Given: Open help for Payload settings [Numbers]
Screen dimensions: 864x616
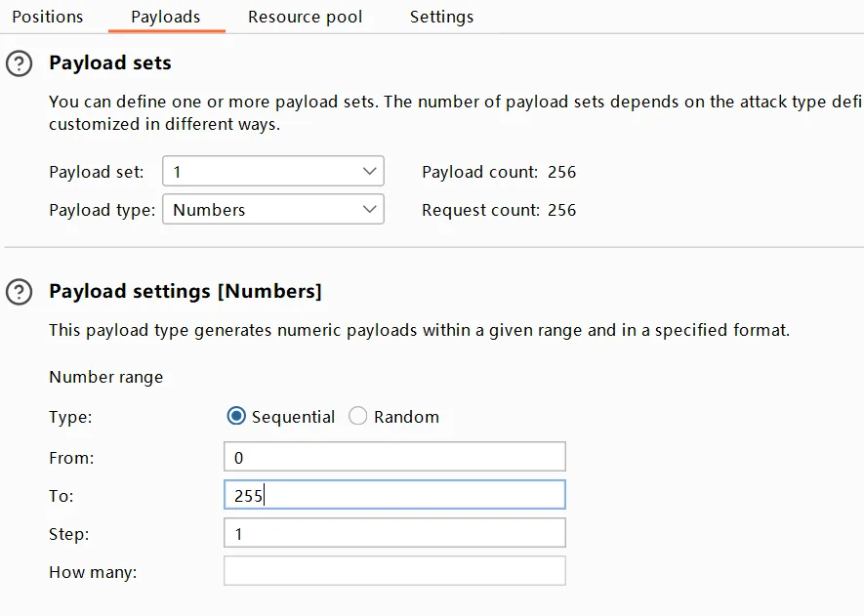Looking at the screenshot, I should (x=19, y=292).
